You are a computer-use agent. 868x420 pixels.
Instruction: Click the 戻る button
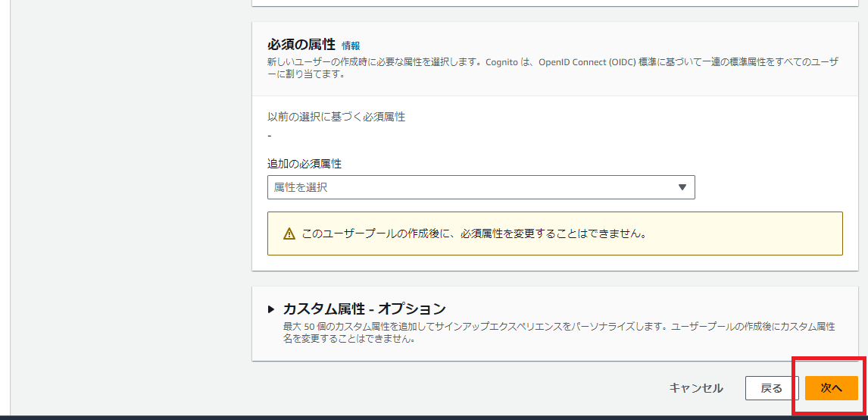772,388
